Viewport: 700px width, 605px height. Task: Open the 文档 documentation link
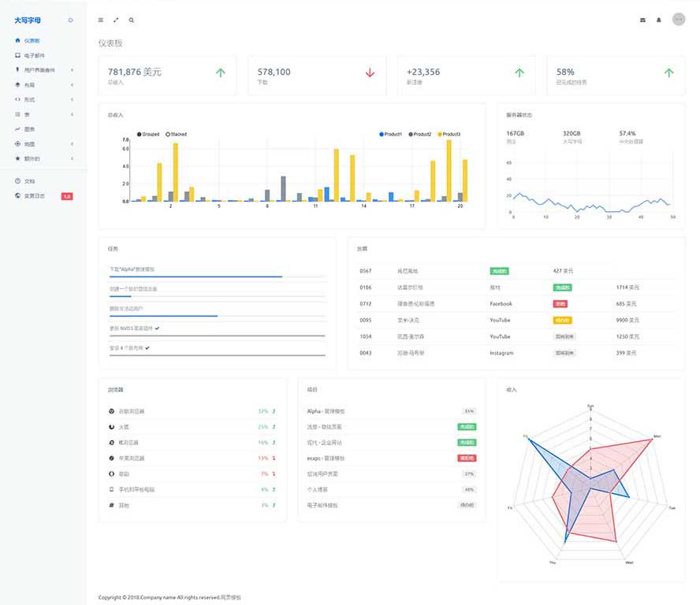(x=29, y=181)
